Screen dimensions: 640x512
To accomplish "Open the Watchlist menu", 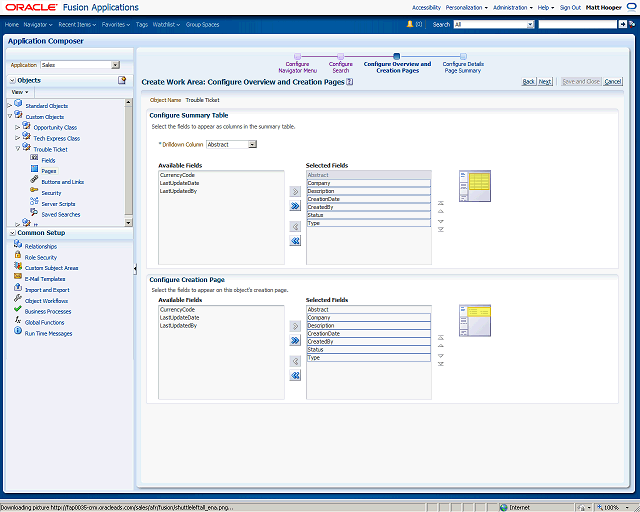I will pyautogui.click(x=166, y=24).
